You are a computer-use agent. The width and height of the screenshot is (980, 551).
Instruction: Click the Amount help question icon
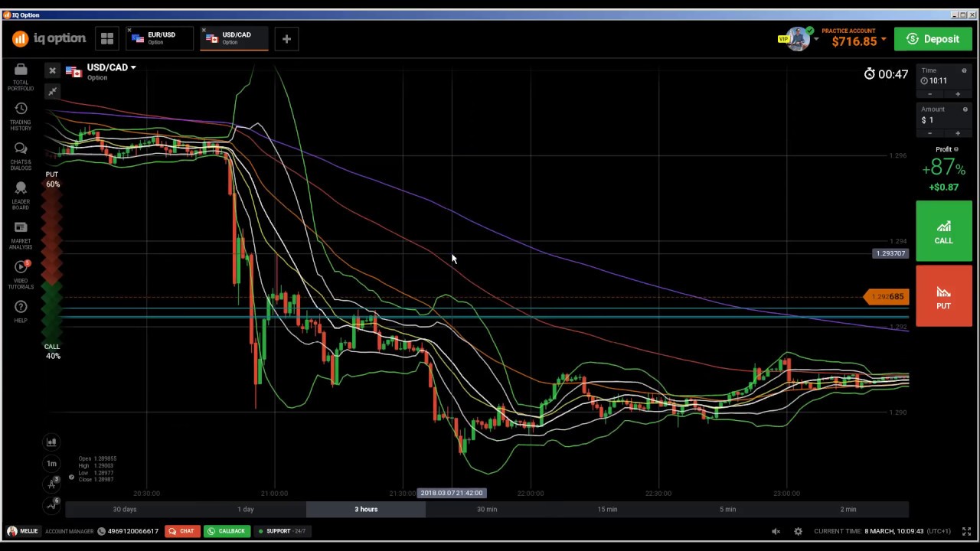pyautogui.click(x=965, y=109)
